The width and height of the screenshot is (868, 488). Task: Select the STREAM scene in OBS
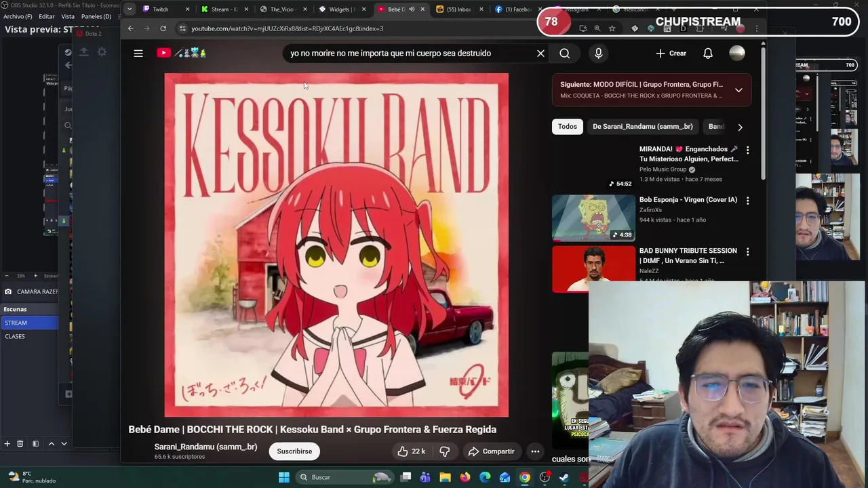29,323
